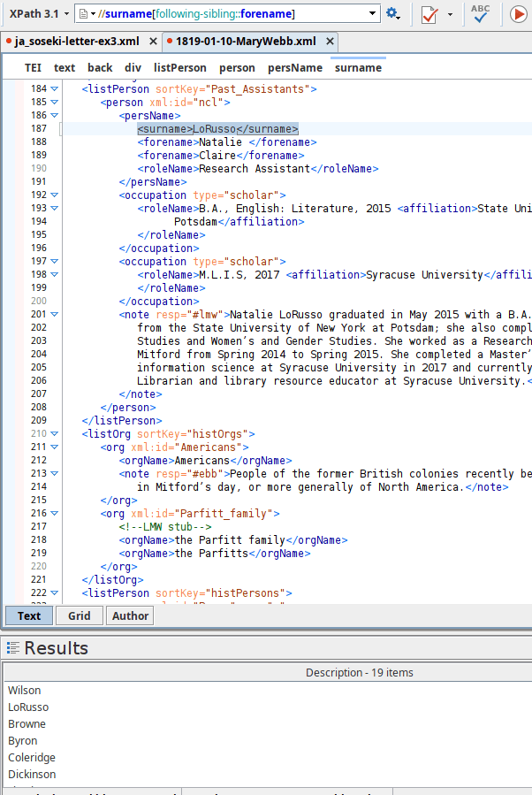This screenshot has height=795, width=532.
Task: Click the listPerson breadcrumb element
Action: click(x=180, y=68)
